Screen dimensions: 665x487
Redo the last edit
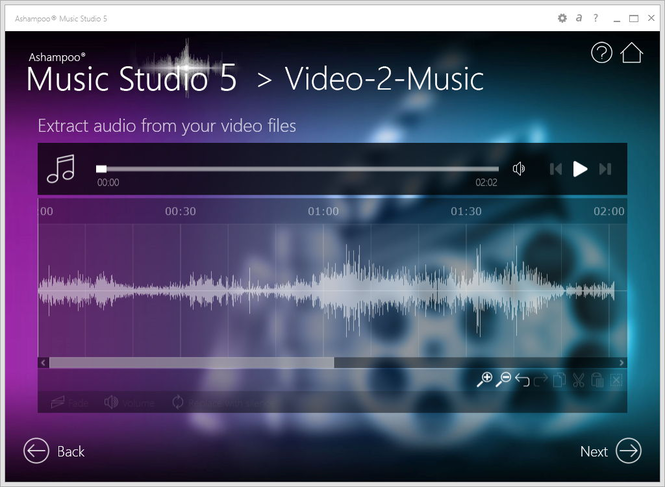pyautogui.click(x=541, y=380)
